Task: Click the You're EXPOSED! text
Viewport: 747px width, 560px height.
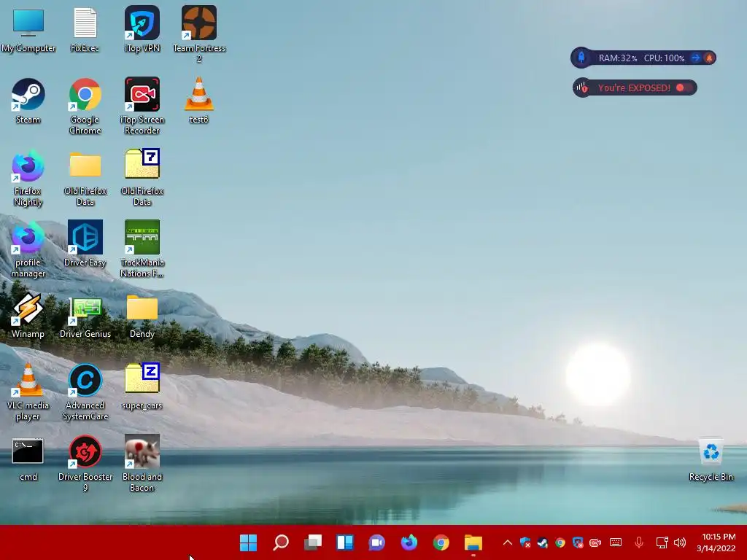Action: 634,87
